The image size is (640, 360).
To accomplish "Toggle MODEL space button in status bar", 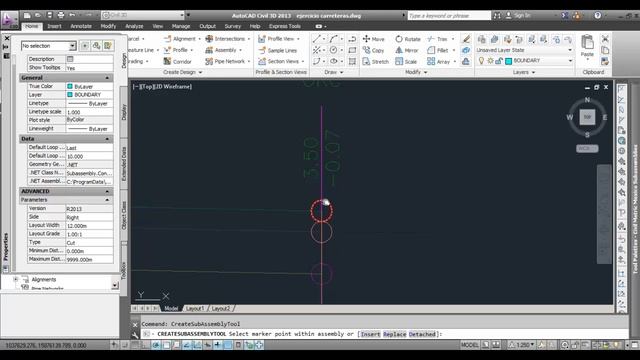I will click(469, 345).
